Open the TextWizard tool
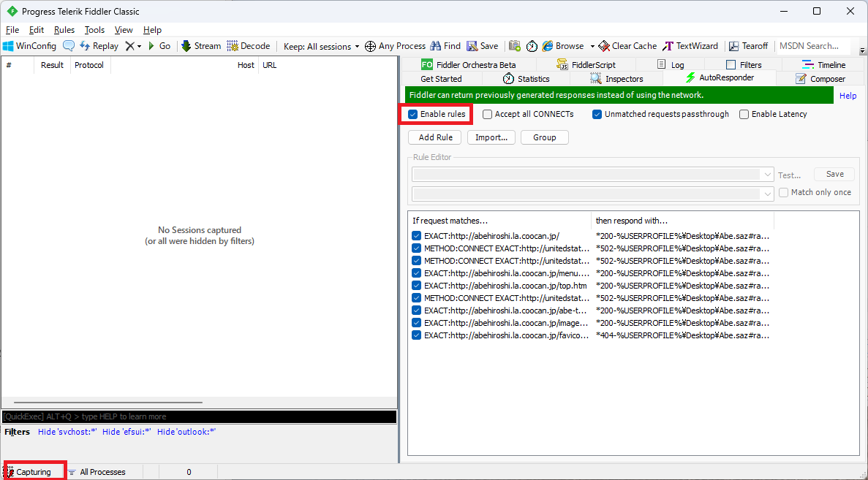This screenshot has width=868, height=480. click(690, 46)
